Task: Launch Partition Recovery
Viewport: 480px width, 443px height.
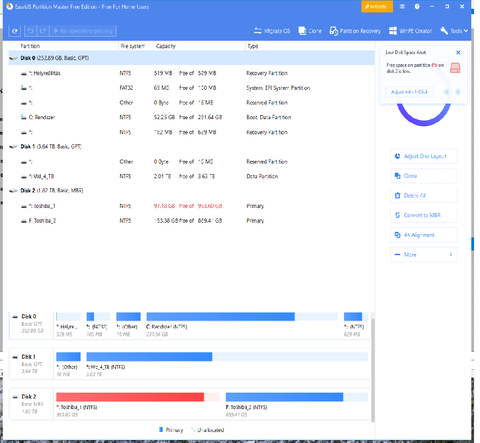Action: pos(355,31)
